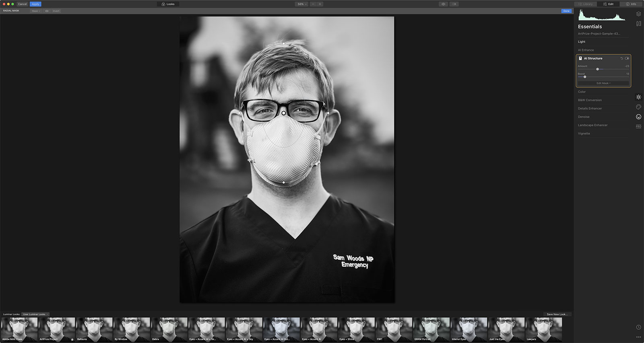
Task: Click the blue Done button
Action: tap(566, 11)
